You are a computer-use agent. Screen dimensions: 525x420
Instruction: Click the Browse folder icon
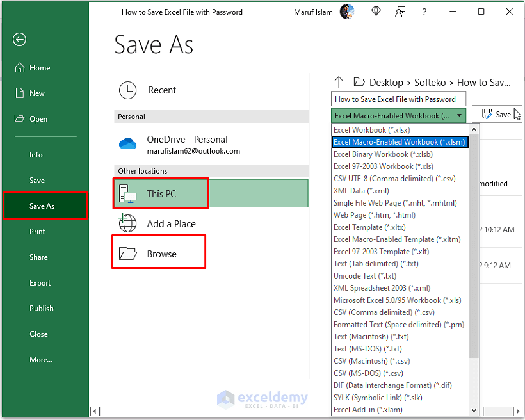[128, 254]
